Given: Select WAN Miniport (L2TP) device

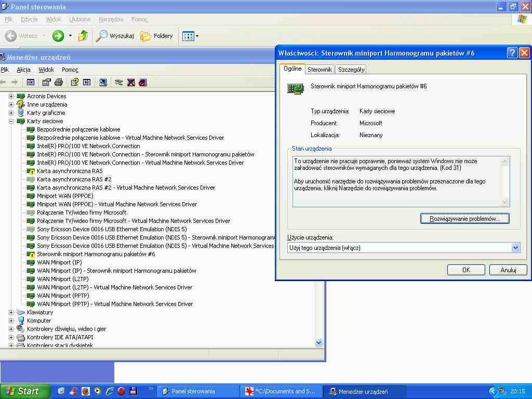Looking at the screenshot, I should 62,279.
